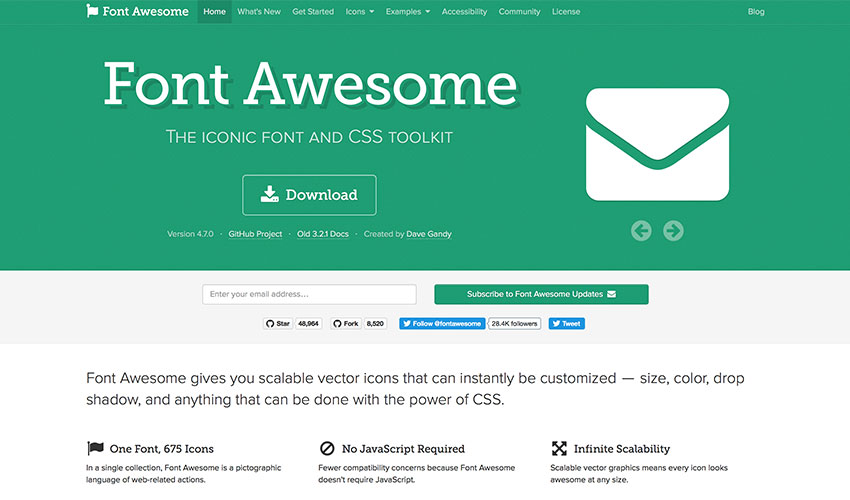The height and width of the screenshot is (500, 850).
Task: Visit Dave Gandy's creator link
Action: tap(429, 234)
